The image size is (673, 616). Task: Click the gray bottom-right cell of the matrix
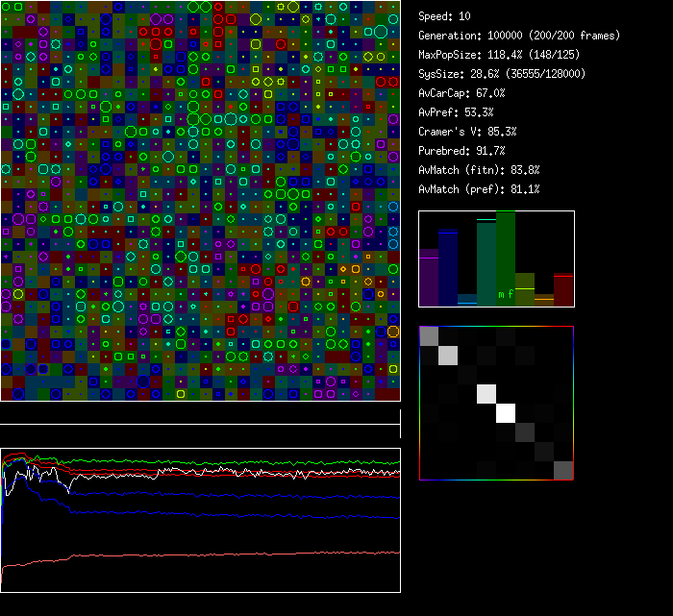tap(563, 470)
